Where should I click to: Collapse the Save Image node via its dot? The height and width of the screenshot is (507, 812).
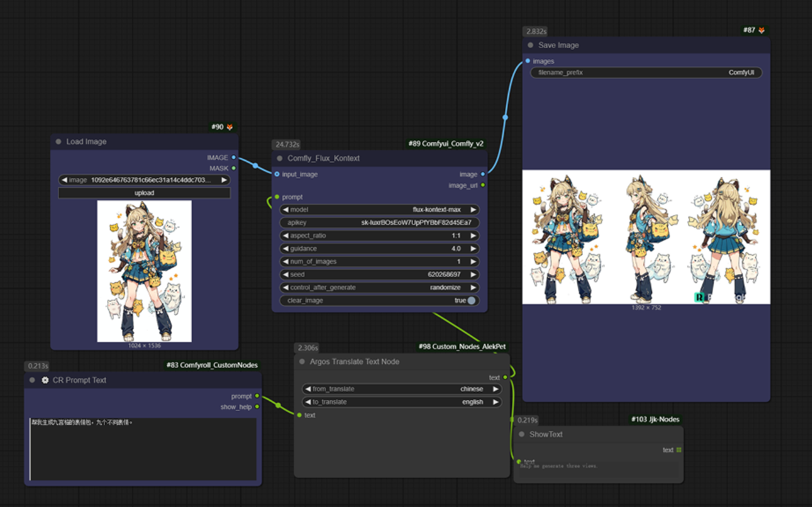(531, 45)
